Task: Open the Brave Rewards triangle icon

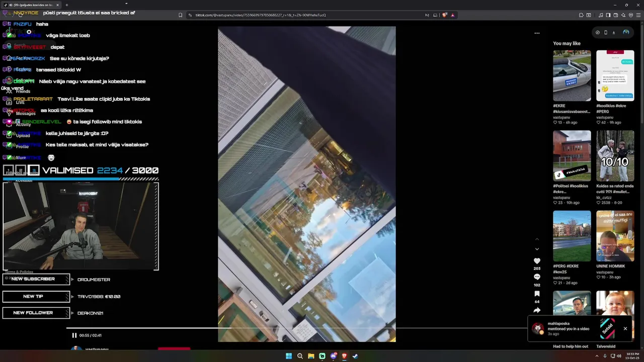Action: coord(452,15)
